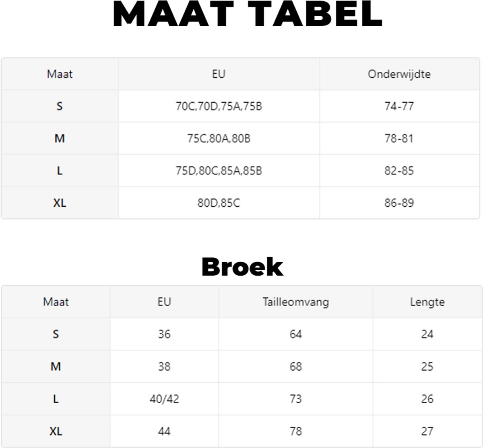Click the MAAT TABEL heading

click(x=247, y=15)
